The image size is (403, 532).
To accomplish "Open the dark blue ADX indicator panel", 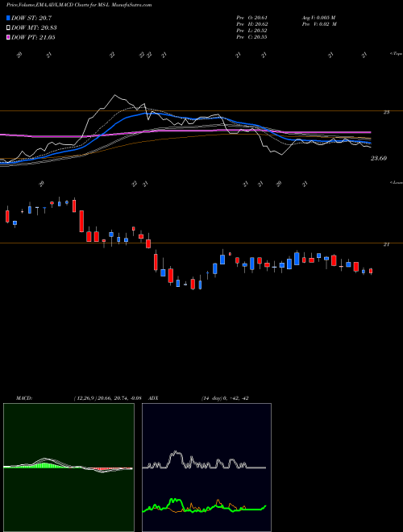I will pyautogui.click(x=206, y=468).
